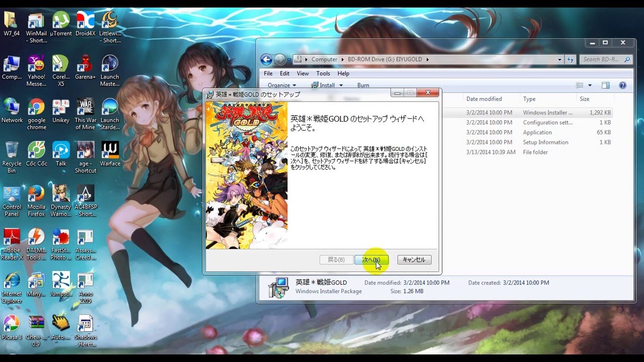Click the 次へ(N) button in the setup wizard
This screenshot has height=362, width=644.
[371, 260]
